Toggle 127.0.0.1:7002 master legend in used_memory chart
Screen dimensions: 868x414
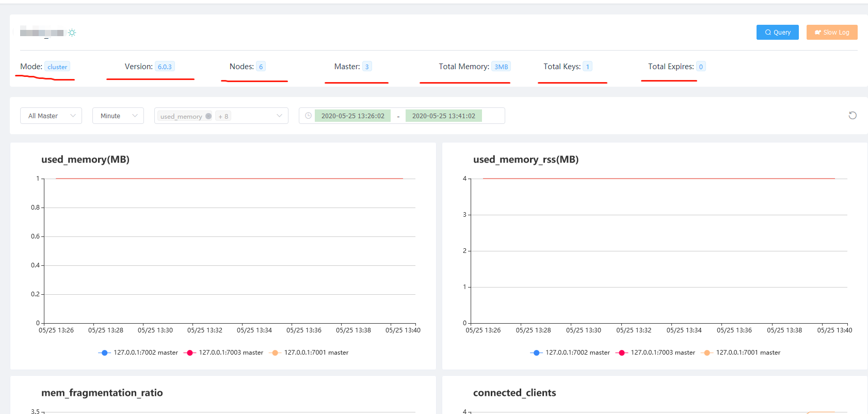tap(138, 353)
